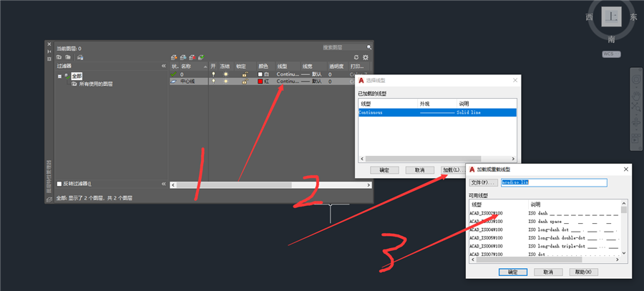Click the Delete Layer icon

coord(192,57)
